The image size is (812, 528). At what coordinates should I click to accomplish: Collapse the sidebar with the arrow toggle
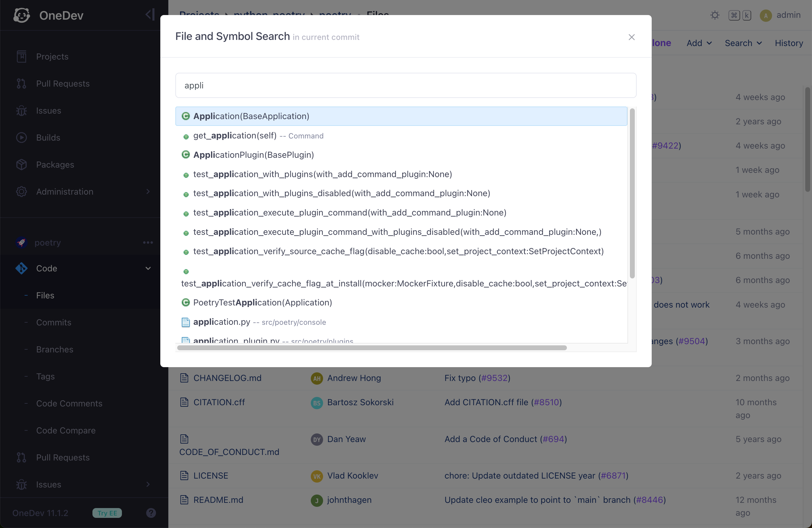(x=150, y=15)
